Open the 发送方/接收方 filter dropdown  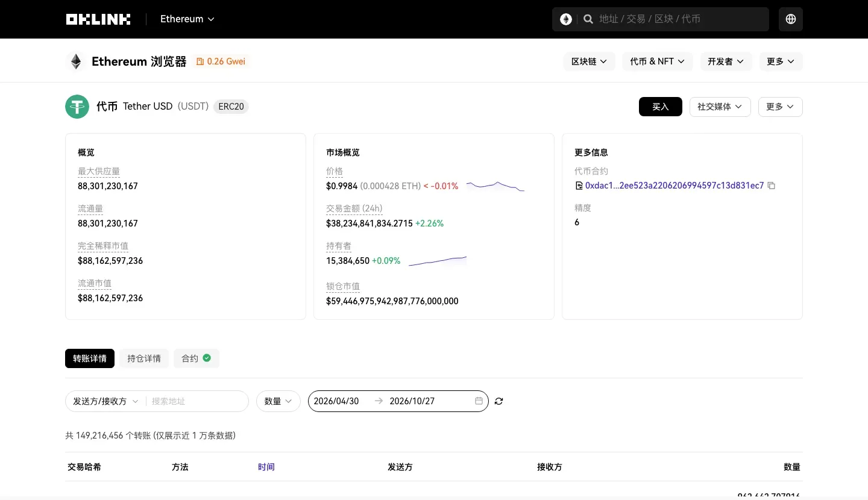coord(105,401)
